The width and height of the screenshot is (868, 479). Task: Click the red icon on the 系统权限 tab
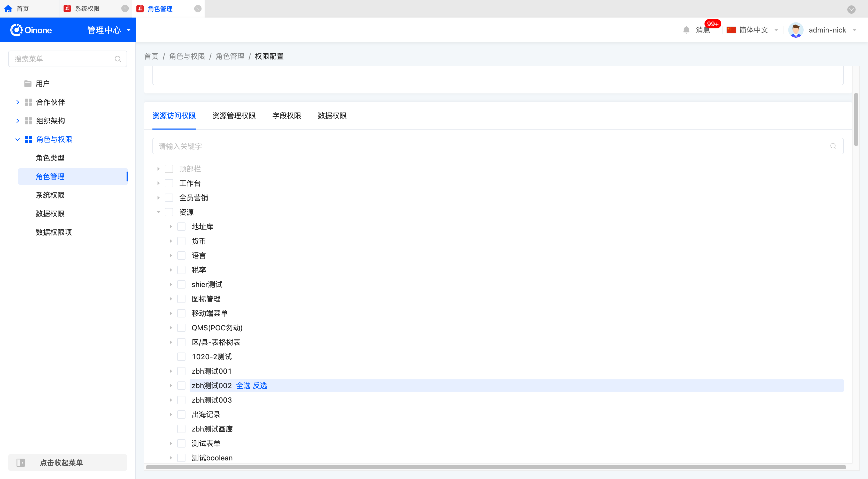coord(67,9)
